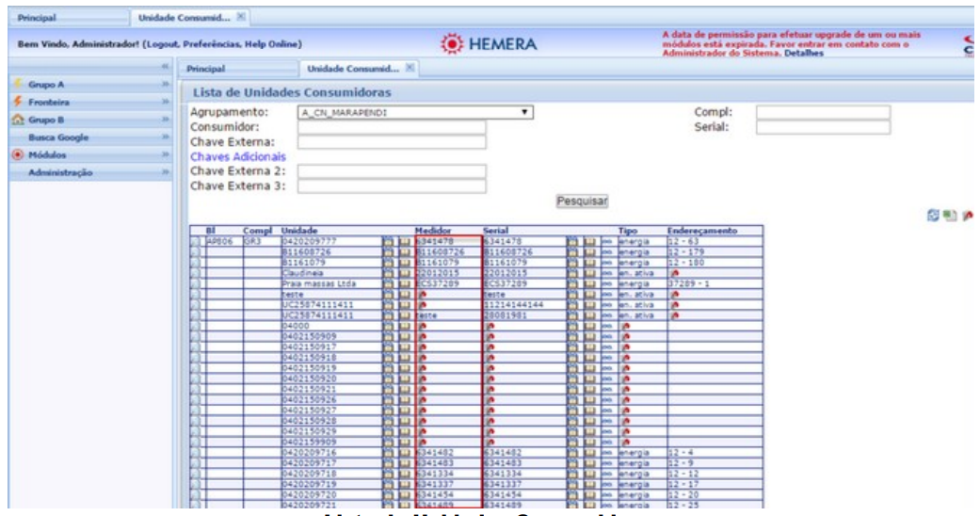Check the box beside Praia massas Ltda
Image resolution: width=980 pixels, height=516 pixels.
[x=196, y=283]
